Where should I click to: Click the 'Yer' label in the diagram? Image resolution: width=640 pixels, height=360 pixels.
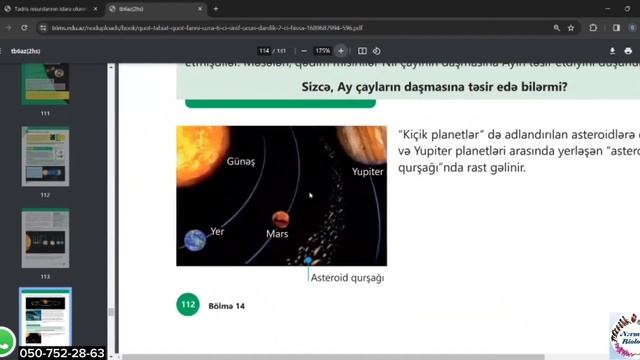click(217, 231)
